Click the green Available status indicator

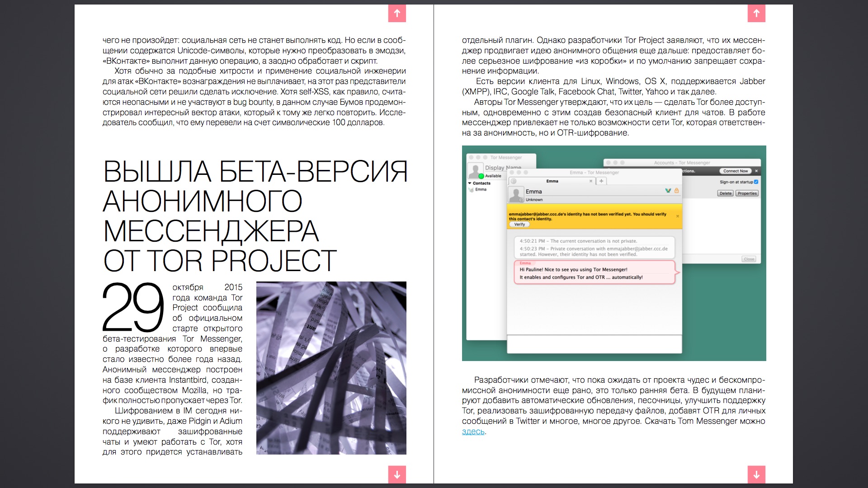(x=481, y=176)
